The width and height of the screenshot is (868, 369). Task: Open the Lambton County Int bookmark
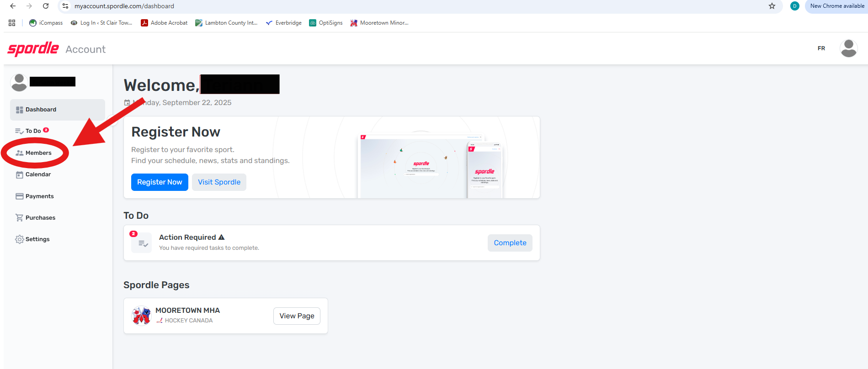(x=226, y=23)
